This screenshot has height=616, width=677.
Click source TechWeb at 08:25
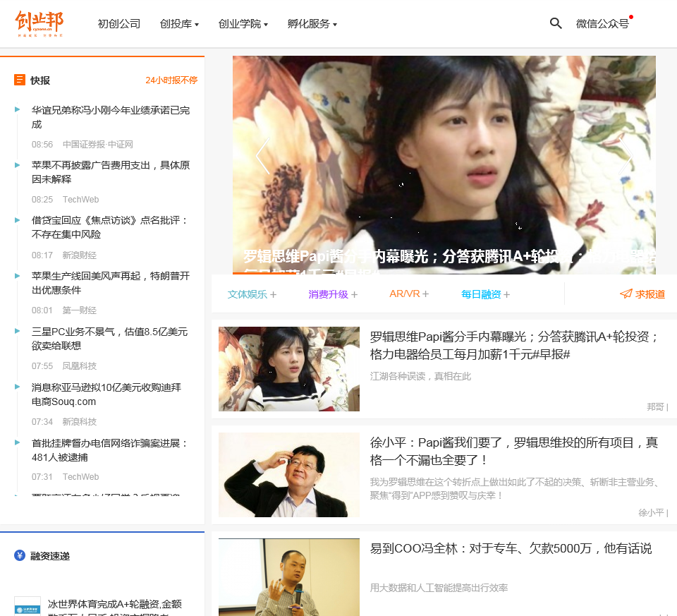[80, 200]
